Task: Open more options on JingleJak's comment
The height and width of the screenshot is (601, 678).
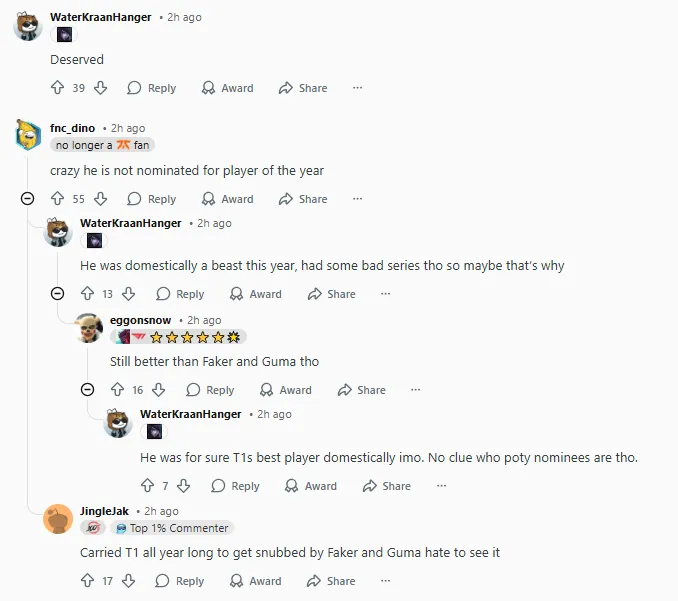Action: pos(385,581)
